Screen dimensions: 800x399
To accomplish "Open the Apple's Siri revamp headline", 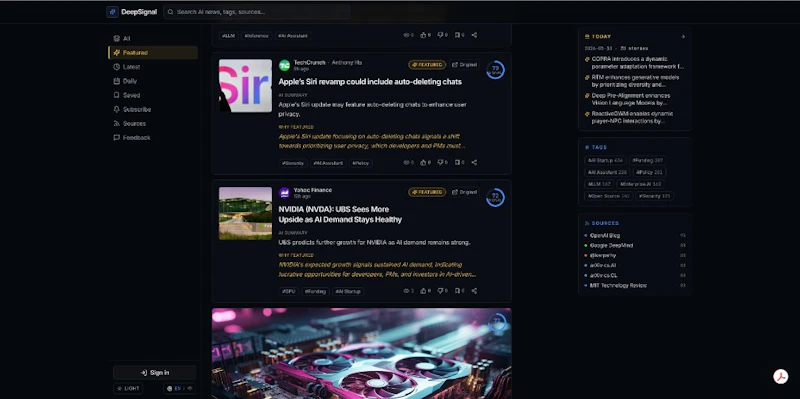I will [x=370, y=82].
